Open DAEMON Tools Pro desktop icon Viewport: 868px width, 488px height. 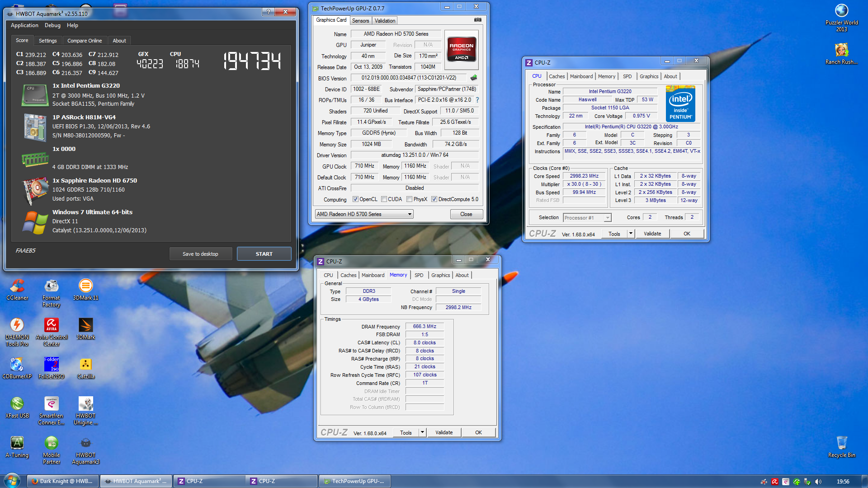(17, 332)
